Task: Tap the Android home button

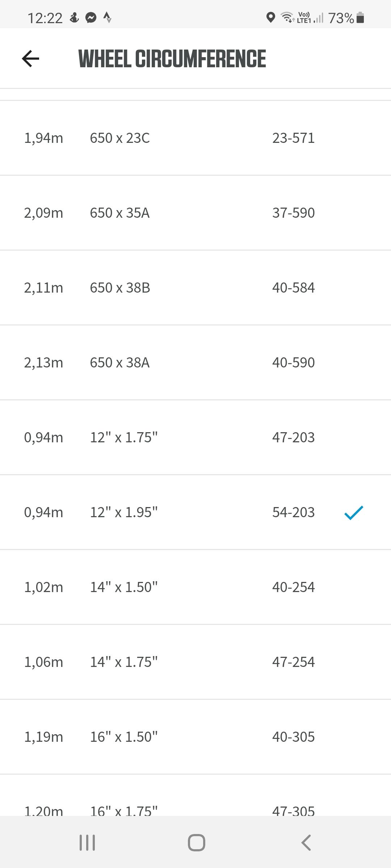Action: (x=196, y=843)
